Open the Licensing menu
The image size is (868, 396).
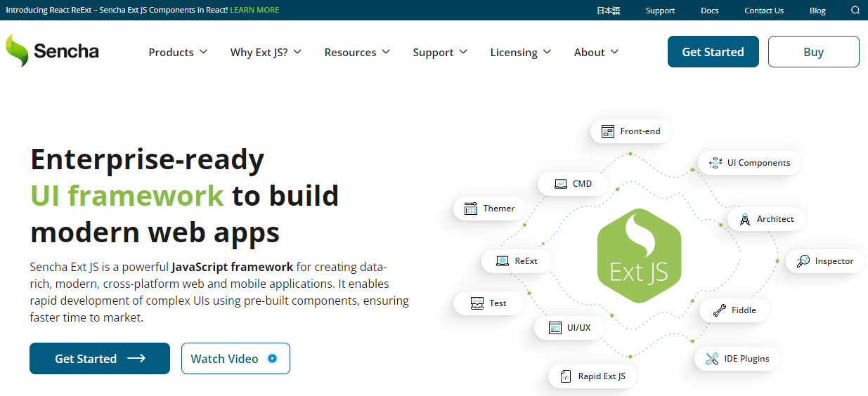click(x=521, y=52)
